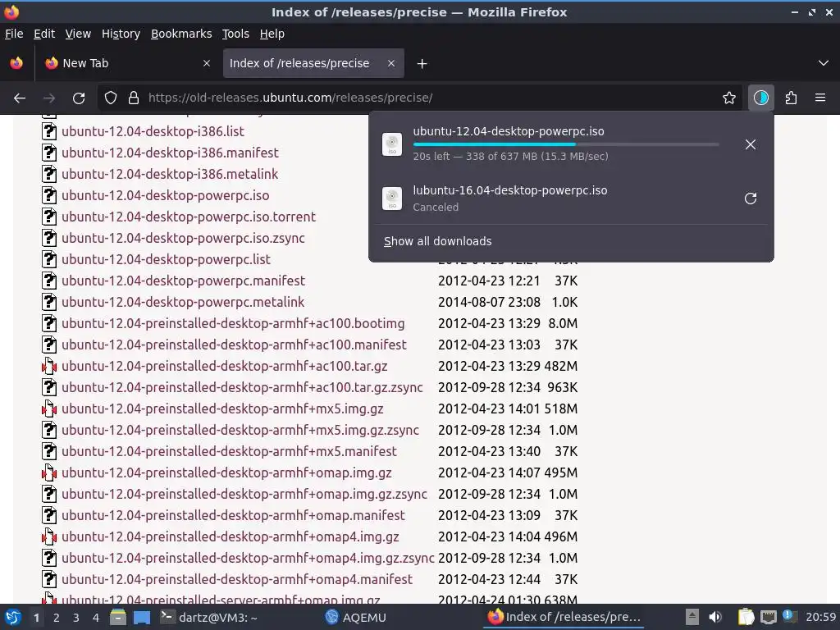Click Show all downloads
This screenshot has width=840, height=630.
[x=438, y=242]
